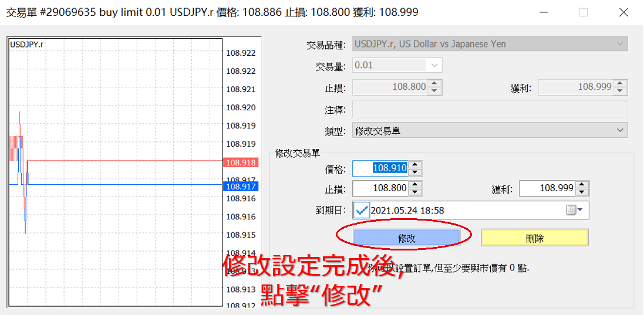Image resolution: width=644 pixels, height=315 pixels.
Task: Click the tick chart area
Action: (x=115, y=172)
